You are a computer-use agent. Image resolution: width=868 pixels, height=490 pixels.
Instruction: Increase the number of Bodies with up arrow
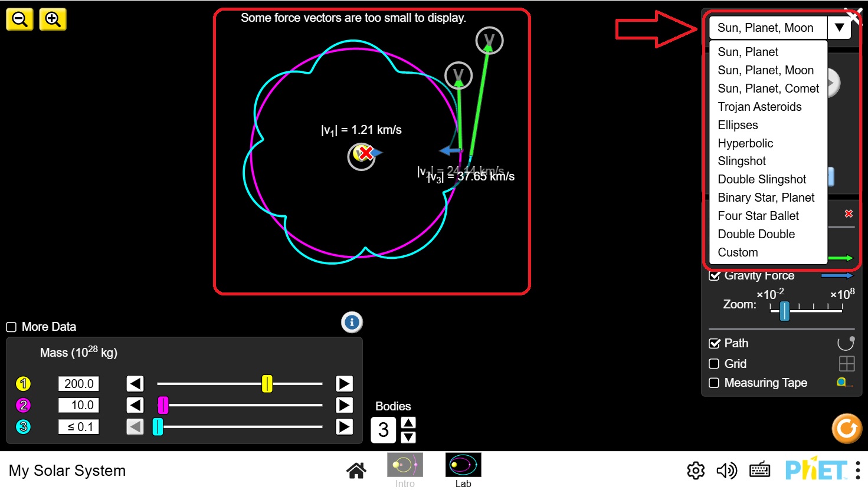[408, 423]
